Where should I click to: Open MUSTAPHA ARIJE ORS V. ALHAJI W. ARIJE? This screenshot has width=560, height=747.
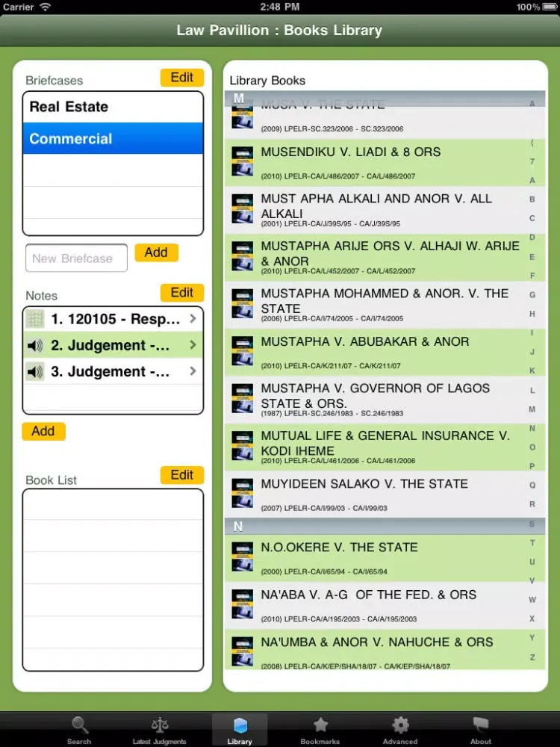(x=384, y=257)
